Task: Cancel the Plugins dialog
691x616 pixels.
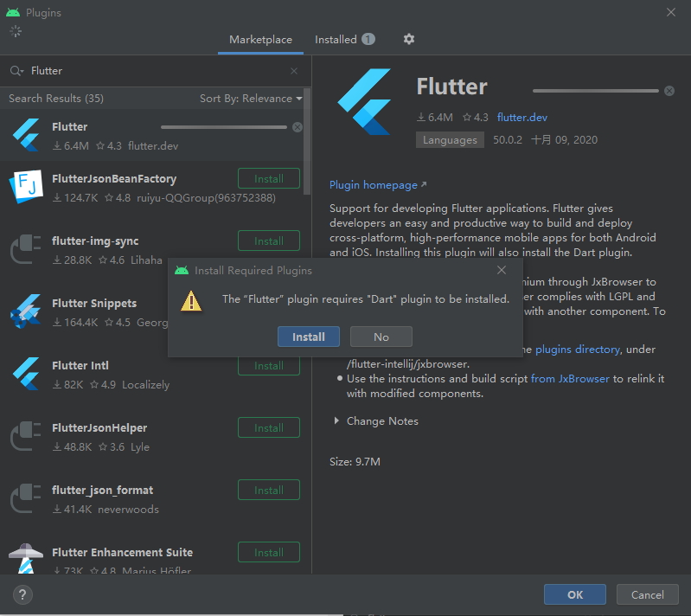Action: (x=648, y=594)
